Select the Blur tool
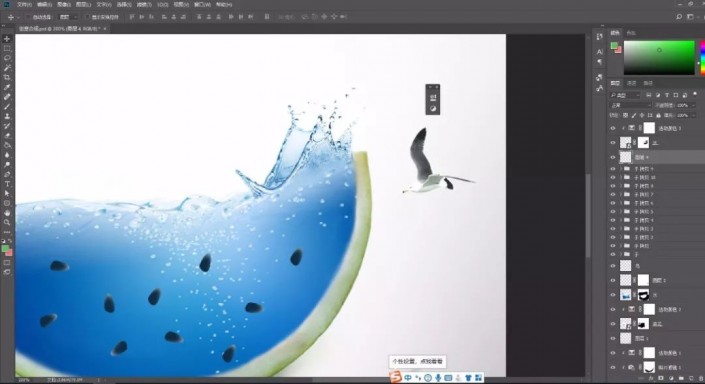 [7, 155]
